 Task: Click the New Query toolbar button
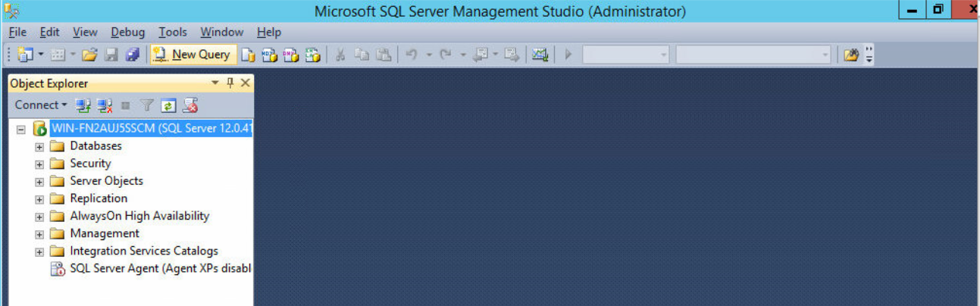[193, 55]
